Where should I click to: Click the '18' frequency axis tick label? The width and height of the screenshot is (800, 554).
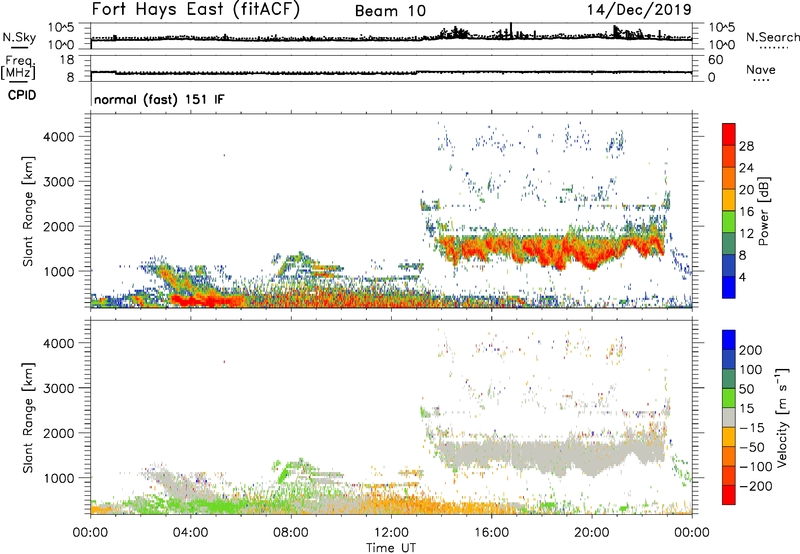click(x=66, y=60)
